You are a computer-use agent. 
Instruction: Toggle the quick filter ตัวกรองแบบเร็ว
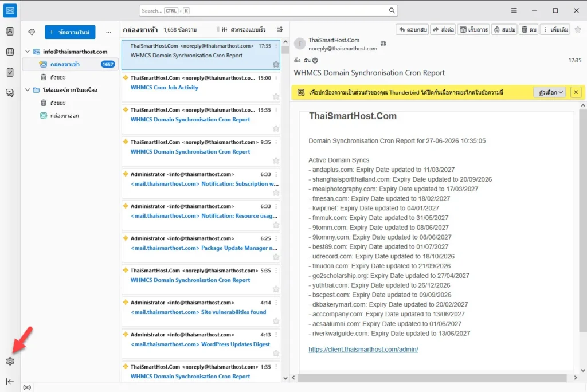click(x=243, y=30)
